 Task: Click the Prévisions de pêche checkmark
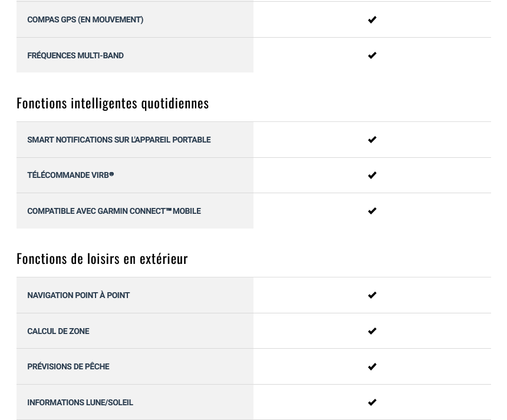(x=372, y=366)
